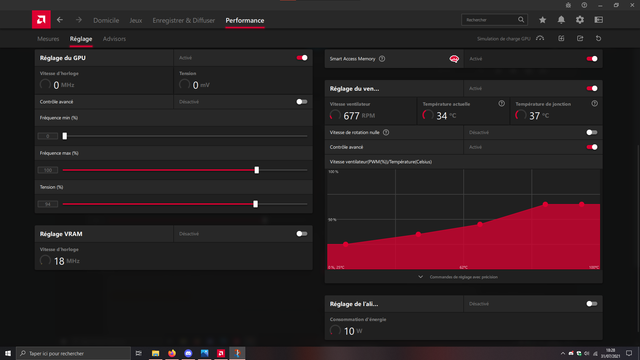Open the Domicile tab
The height and width of the screenshot is (360, 640).
click(106, 20)
